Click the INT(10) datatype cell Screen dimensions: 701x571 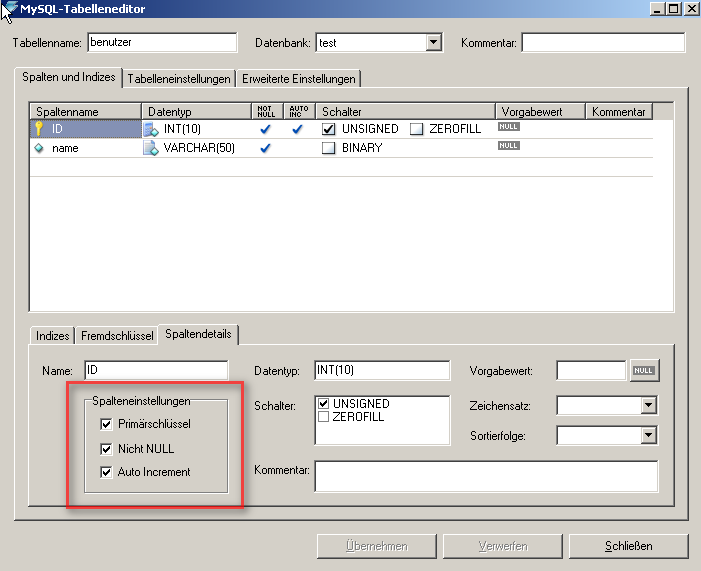(x=197, y=129)
